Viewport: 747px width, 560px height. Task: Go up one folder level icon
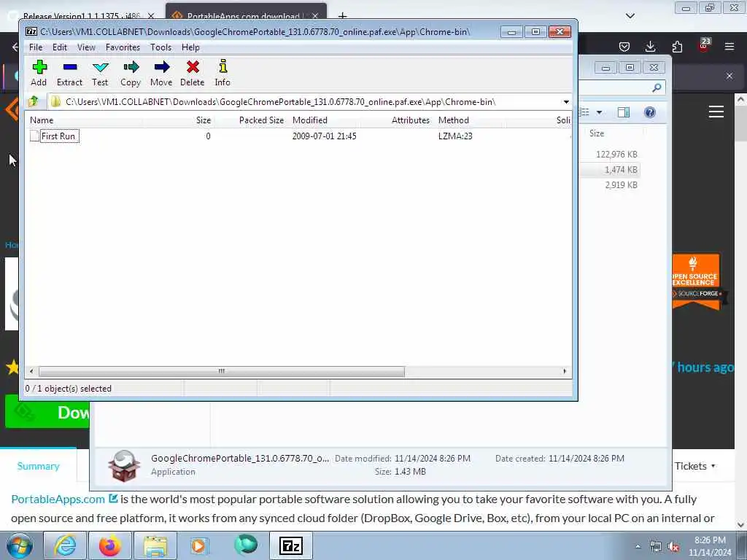point(34,101)
